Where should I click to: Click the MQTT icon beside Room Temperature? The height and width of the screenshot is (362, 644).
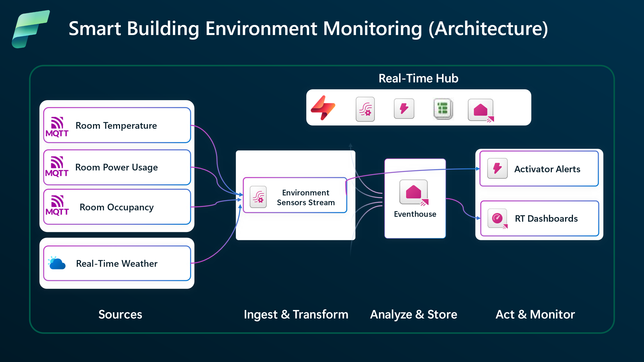coord(57,127)
